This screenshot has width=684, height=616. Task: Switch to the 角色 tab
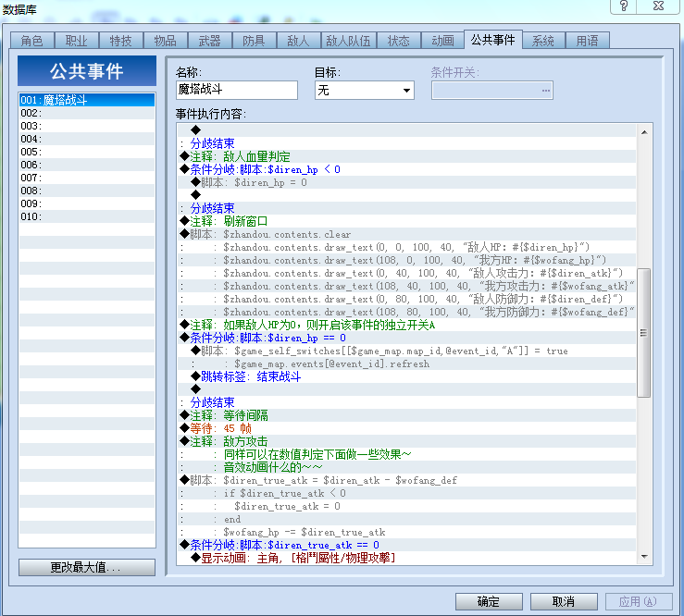[x=31, y=41]
